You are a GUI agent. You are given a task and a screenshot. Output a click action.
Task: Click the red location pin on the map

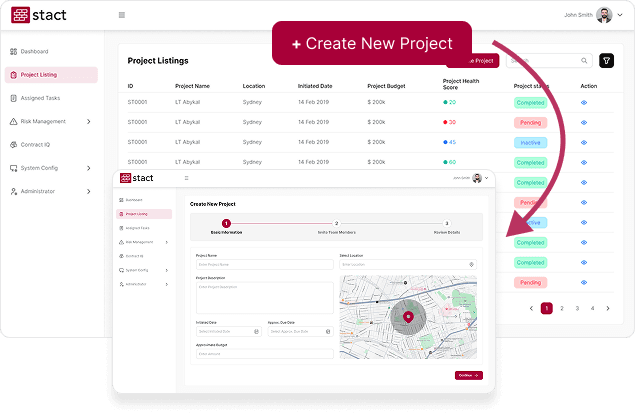pos(408,317)
